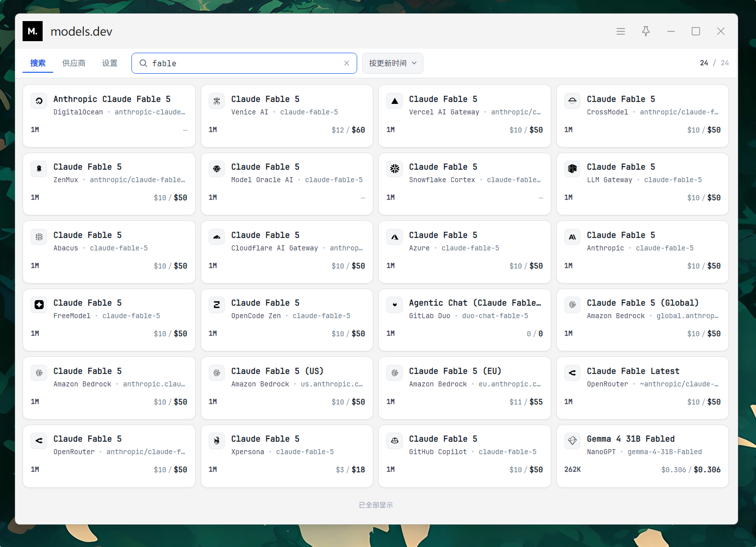Click the Abacus provider icon

(39, 237)
